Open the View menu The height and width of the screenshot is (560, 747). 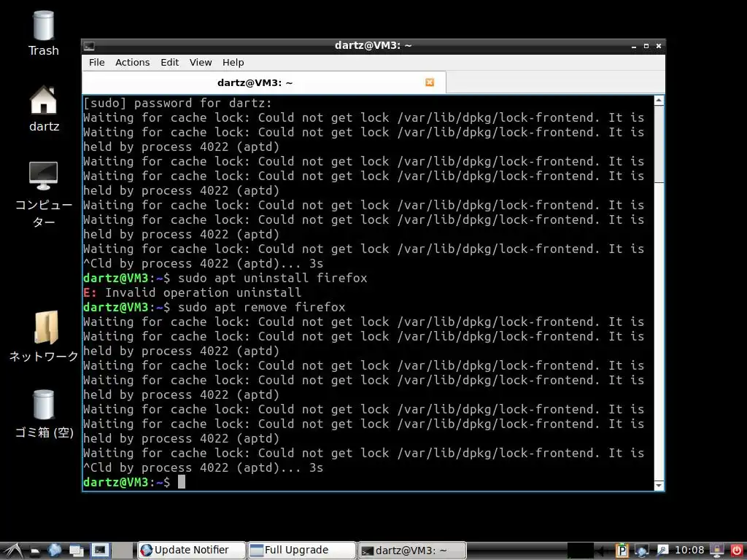pos(201,63)
